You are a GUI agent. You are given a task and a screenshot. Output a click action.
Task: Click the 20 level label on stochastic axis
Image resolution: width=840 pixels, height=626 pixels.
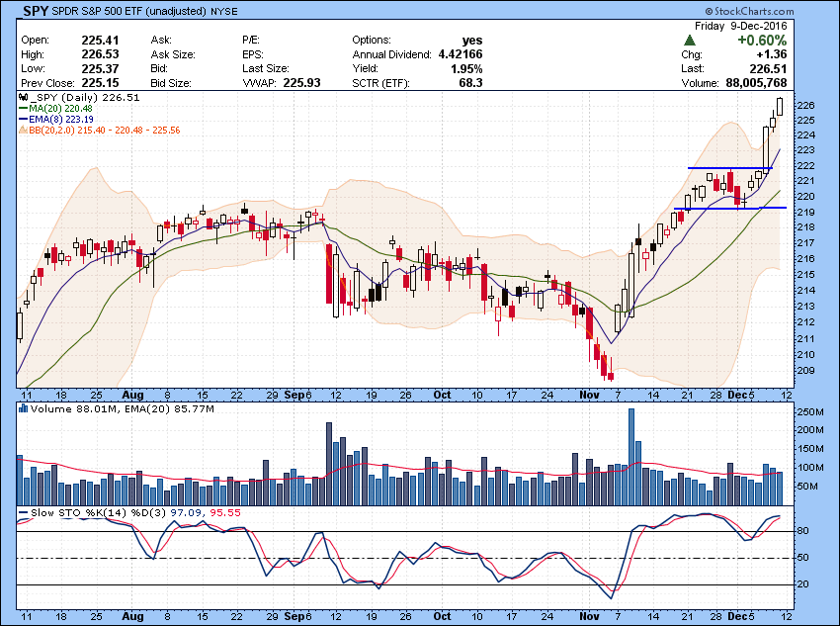click(x=803, y=584)
